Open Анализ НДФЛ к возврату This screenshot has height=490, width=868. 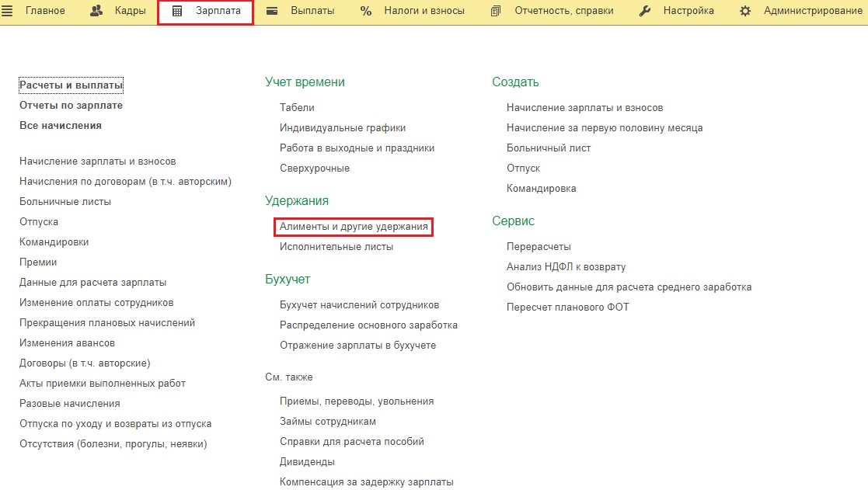click(x=566, y=267)
